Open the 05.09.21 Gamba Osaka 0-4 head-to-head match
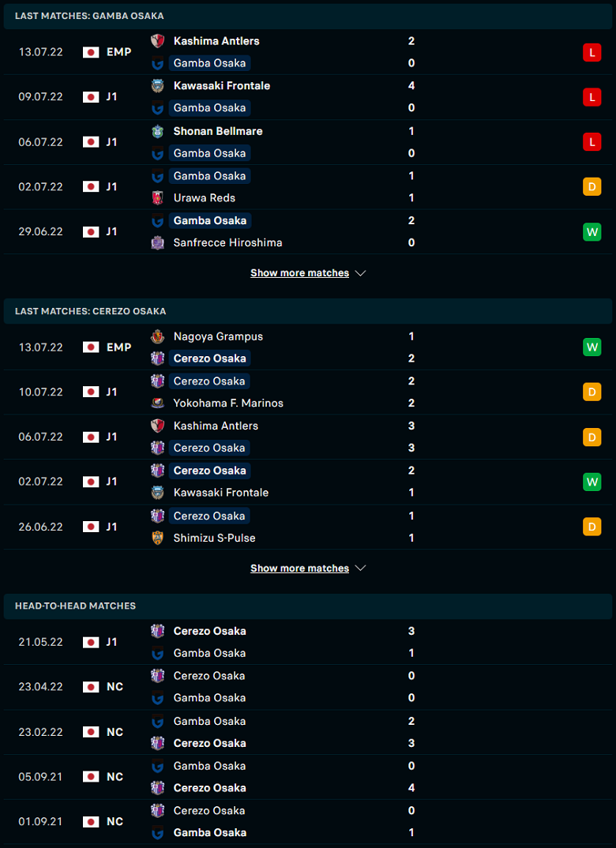Image resolution: width=616 pixels, height=848 pixels. click(308, 777)
